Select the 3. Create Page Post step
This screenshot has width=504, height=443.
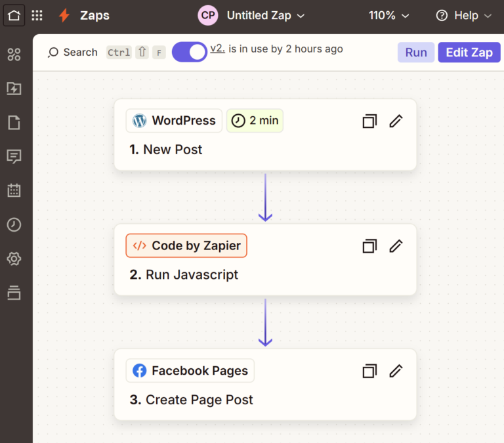(x=199, y=400)
